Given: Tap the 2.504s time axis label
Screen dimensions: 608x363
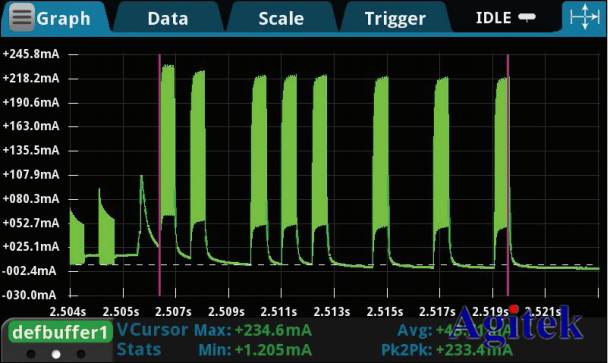Looking at the screenshot, I should coord(68,311).
